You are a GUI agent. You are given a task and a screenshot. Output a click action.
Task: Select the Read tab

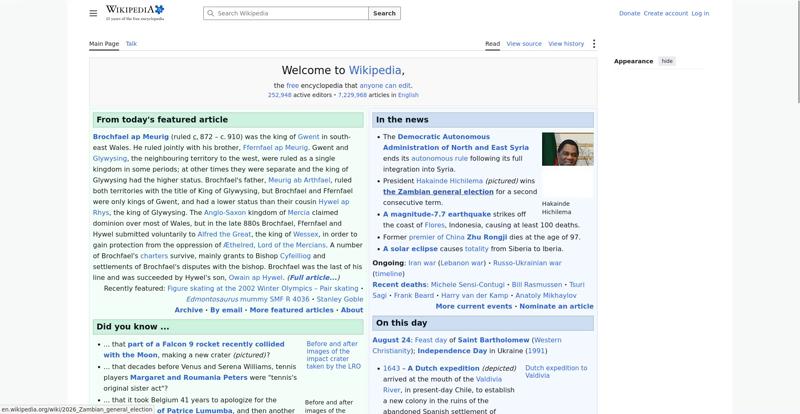tap(492, 44)
